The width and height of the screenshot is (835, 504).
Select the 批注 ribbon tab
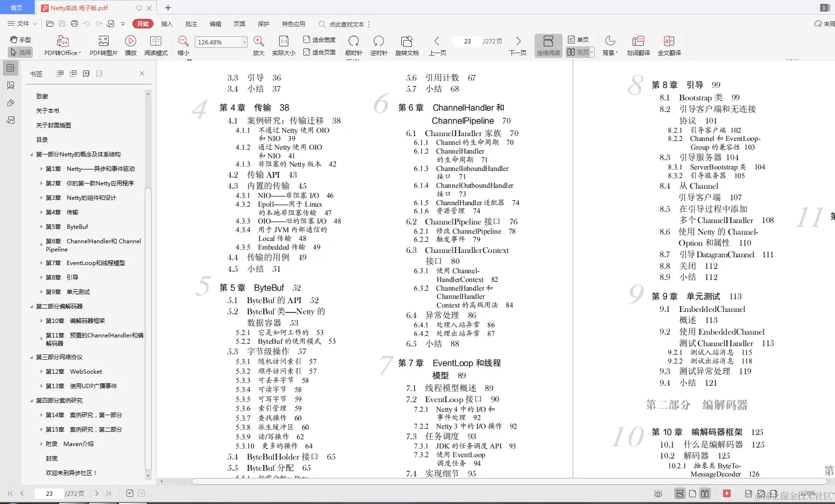(191, 24)
